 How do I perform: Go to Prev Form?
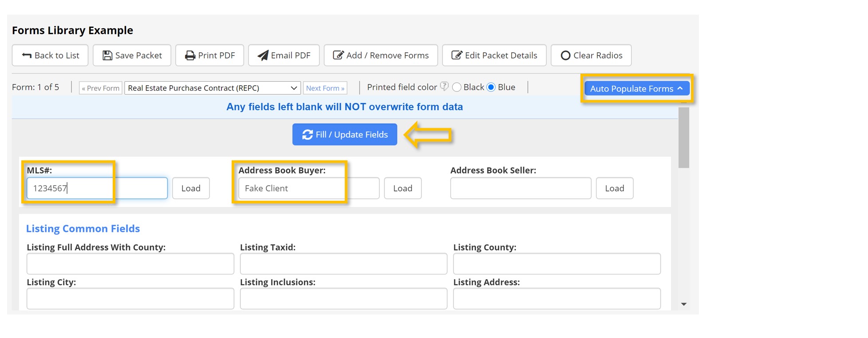101,88
